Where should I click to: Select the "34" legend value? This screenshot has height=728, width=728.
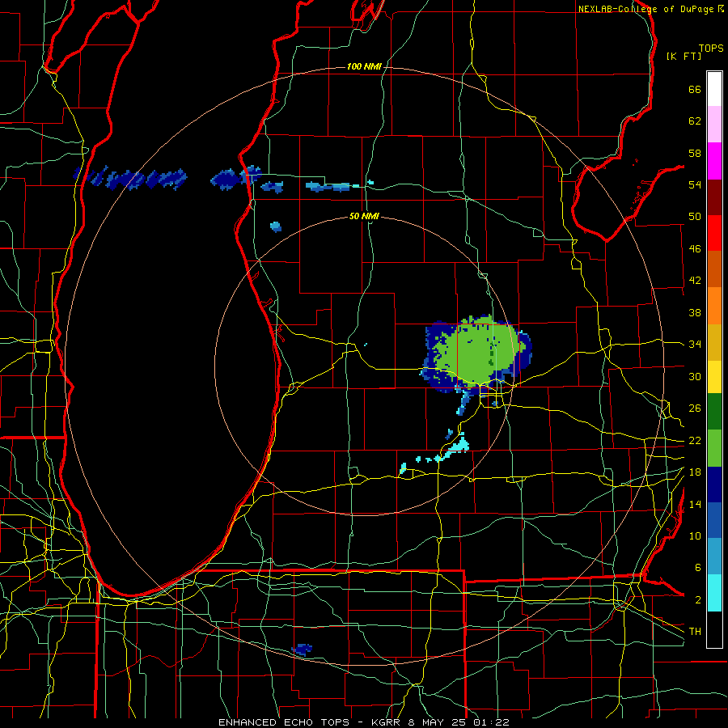(695, 345)
